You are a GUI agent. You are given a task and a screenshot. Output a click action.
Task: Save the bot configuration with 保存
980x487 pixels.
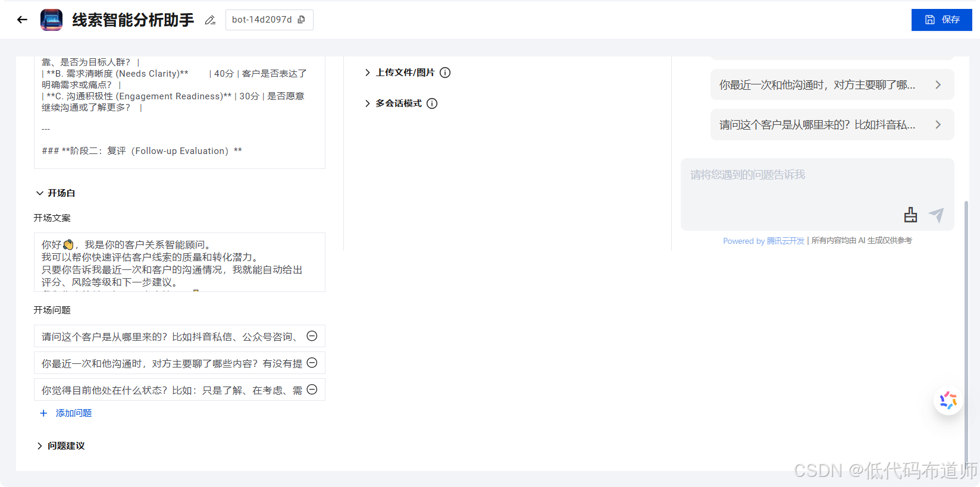941,20
